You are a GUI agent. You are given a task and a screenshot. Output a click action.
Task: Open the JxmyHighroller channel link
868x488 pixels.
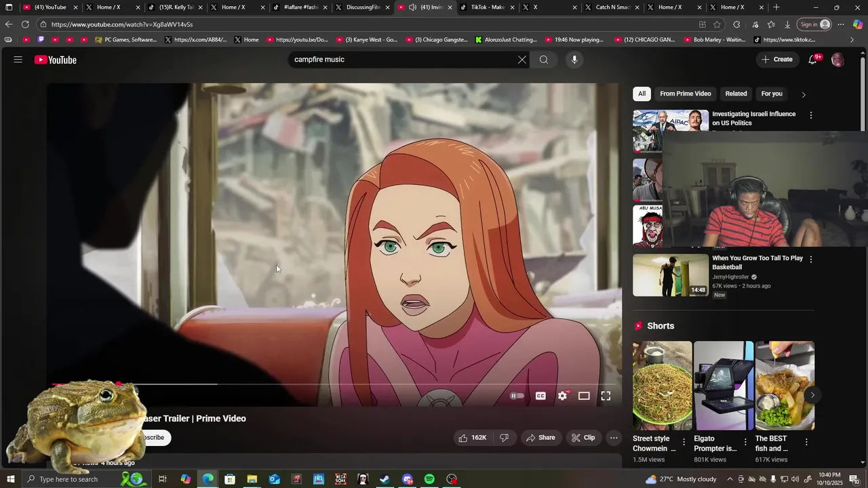tap(730, 277)
